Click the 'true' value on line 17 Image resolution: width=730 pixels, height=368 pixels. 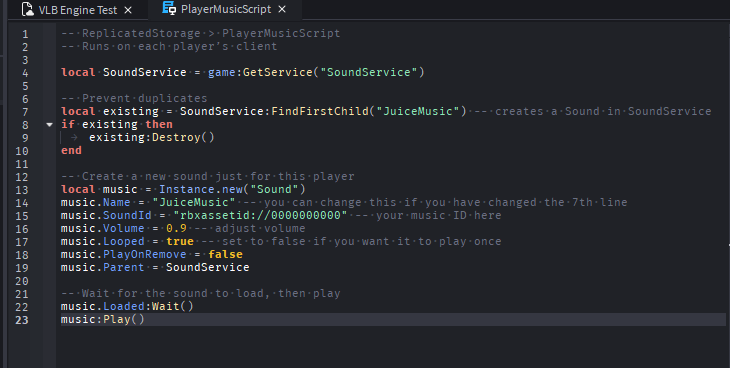(180, 241)
